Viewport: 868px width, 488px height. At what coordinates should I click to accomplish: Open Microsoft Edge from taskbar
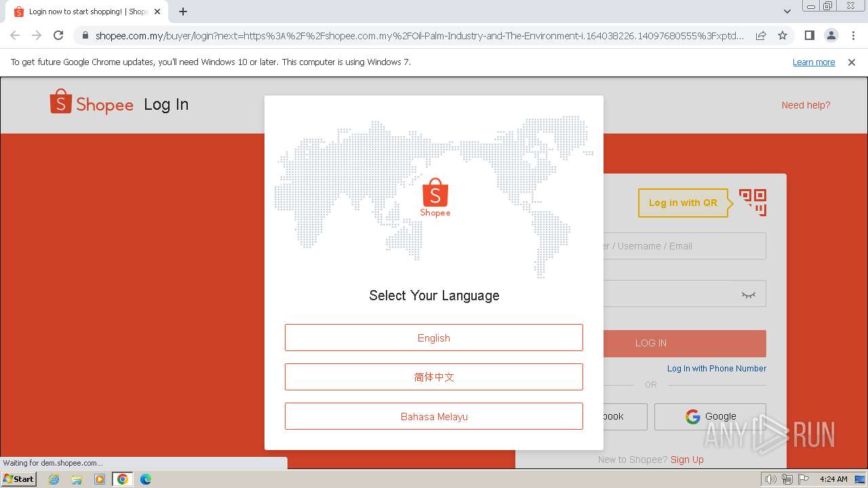[x=145, y=479]
